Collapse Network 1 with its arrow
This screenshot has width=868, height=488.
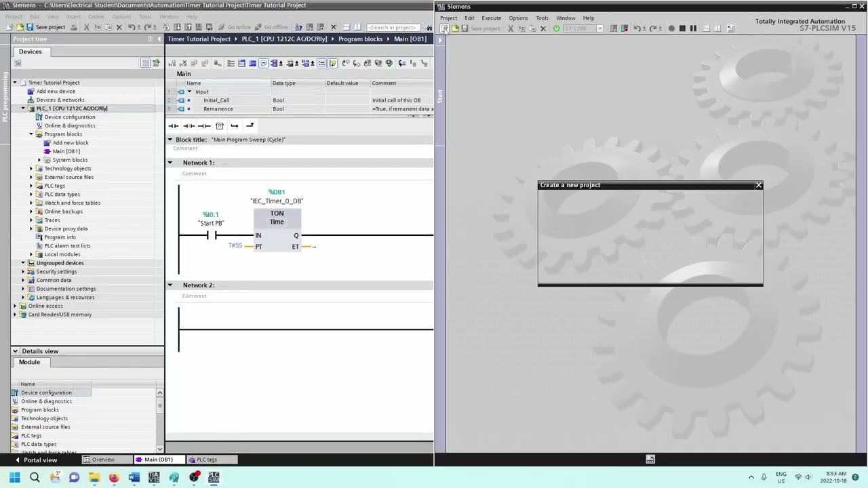pos(170,163)
